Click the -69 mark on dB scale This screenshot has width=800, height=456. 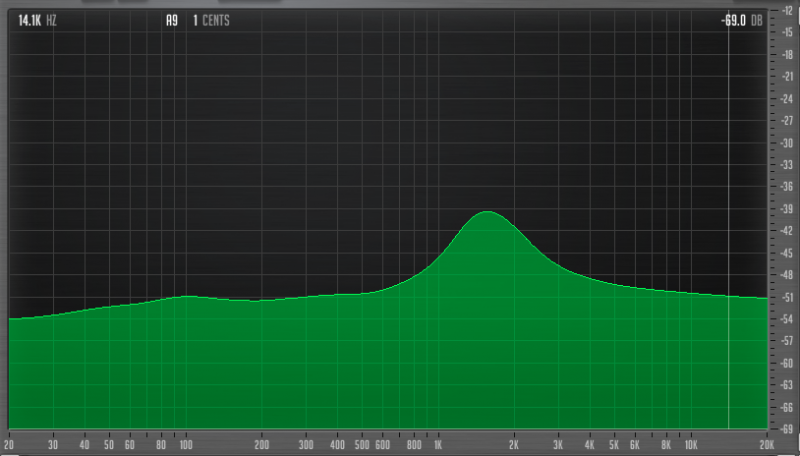pos(789,428)
